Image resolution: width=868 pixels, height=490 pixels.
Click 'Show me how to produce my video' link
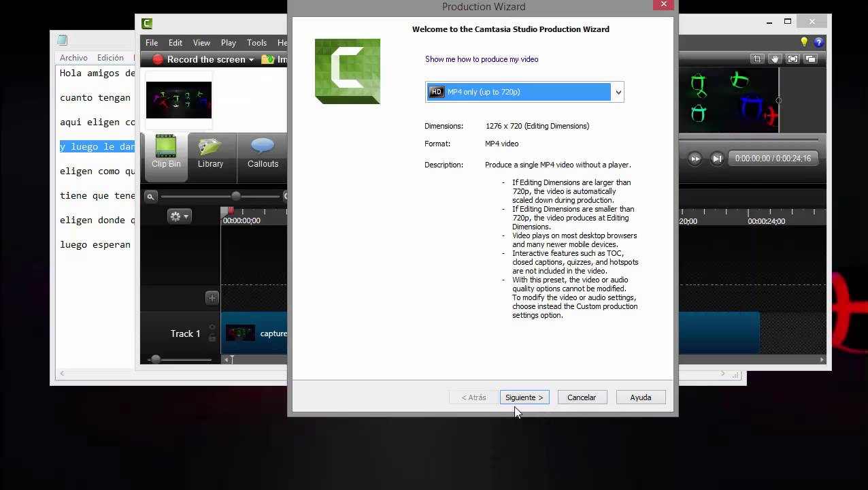pyautogui.click(x=482, y=59)
